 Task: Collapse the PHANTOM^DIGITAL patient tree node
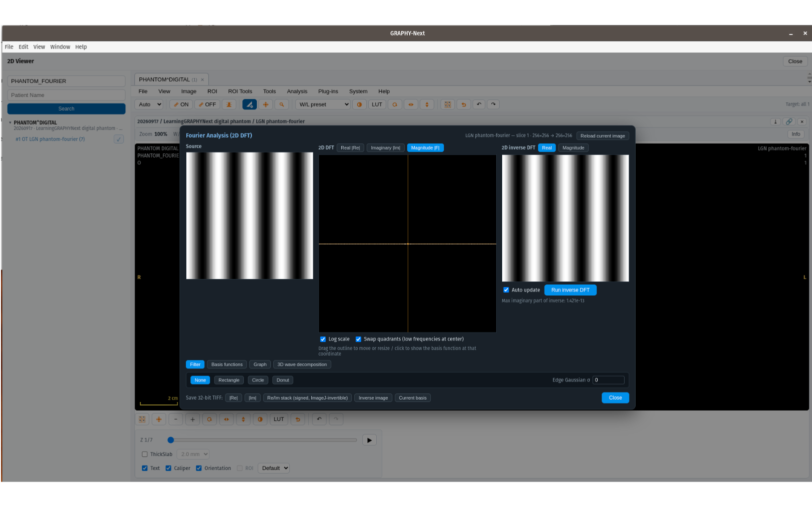[x=10, y=122]
